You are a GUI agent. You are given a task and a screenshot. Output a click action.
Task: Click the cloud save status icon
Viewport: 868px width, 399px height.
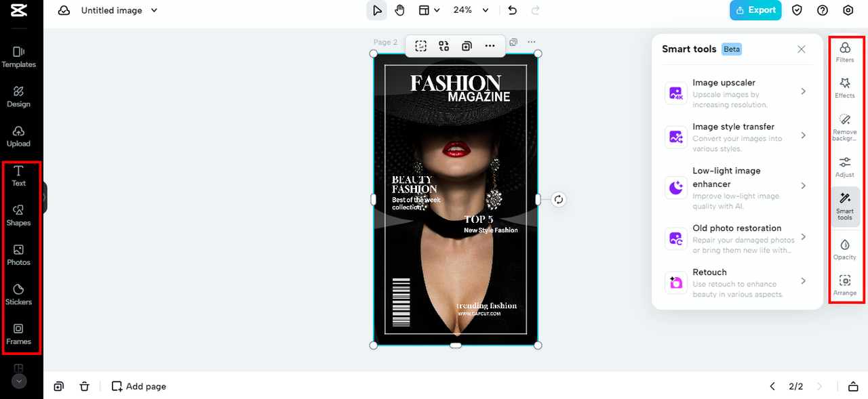[x=64, y=10]
